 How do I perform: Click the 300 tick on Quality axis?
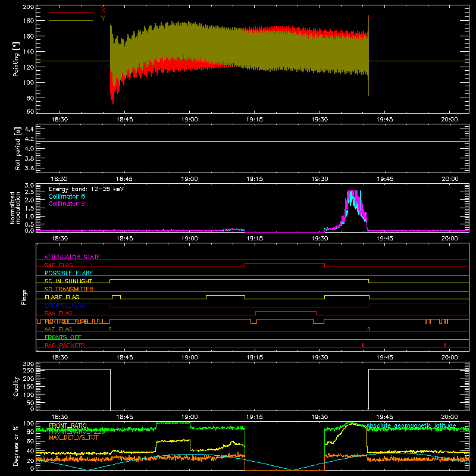[29, 364]
